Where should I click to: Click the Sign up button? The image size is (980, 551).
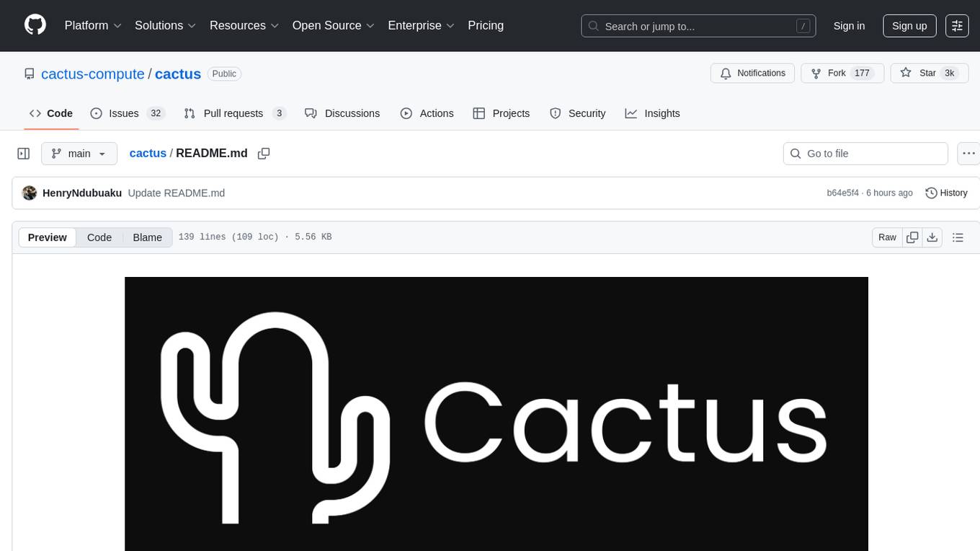coord(909,26)
